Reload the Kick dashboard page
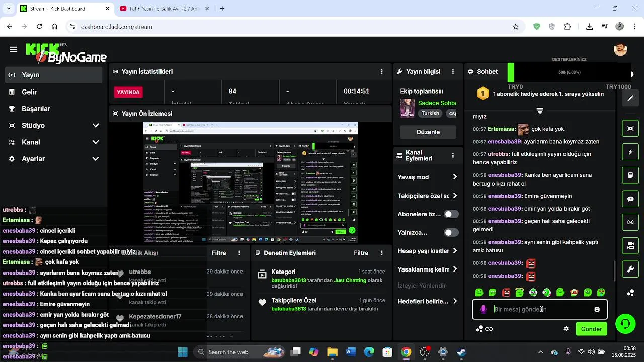 click(39, 27)
